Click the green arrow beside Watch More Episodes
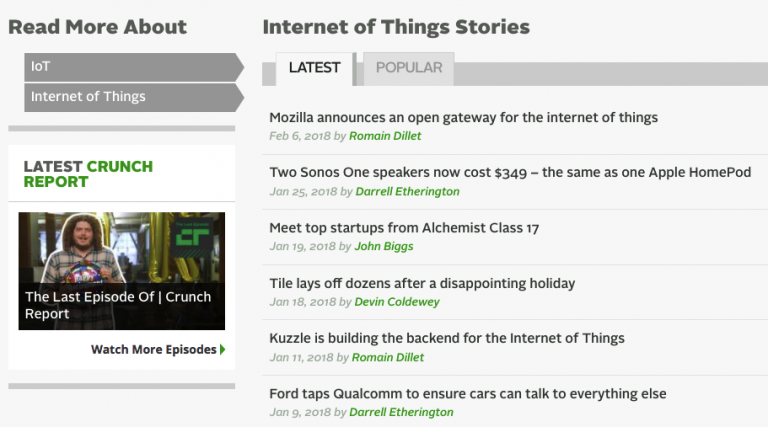Image resolution: width=768 pixels, height=427 pixels. click(x=223, y=350)
